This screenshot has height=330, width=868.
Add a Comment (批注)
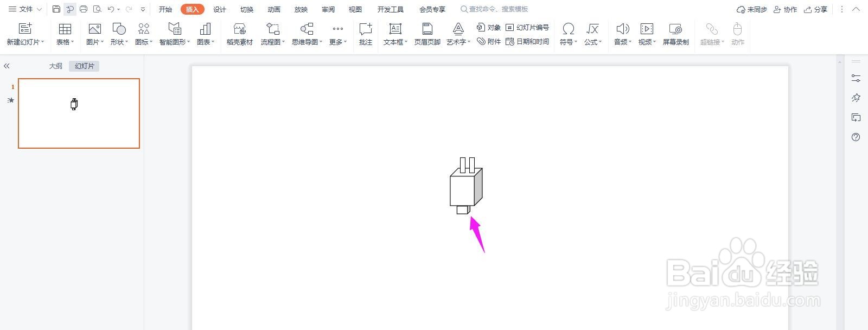[x=366, y=34]
